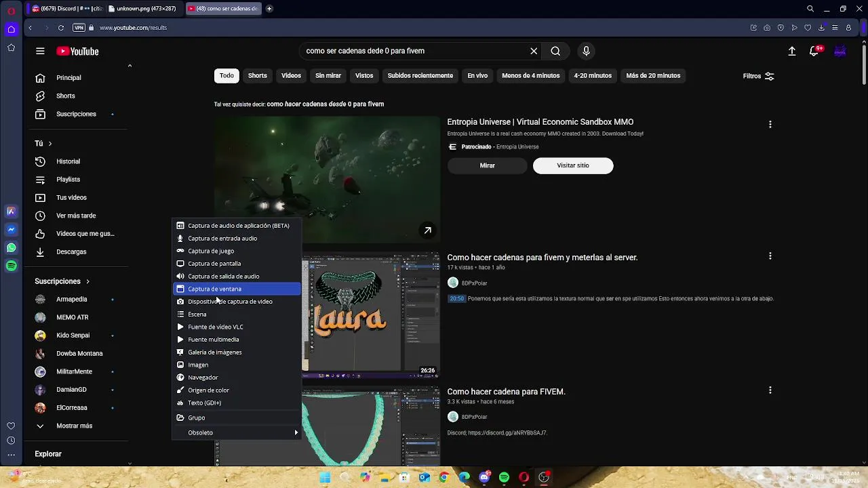
Task: Reload the page in Opera
Action: pyautogui.click(x=61, y=28)
